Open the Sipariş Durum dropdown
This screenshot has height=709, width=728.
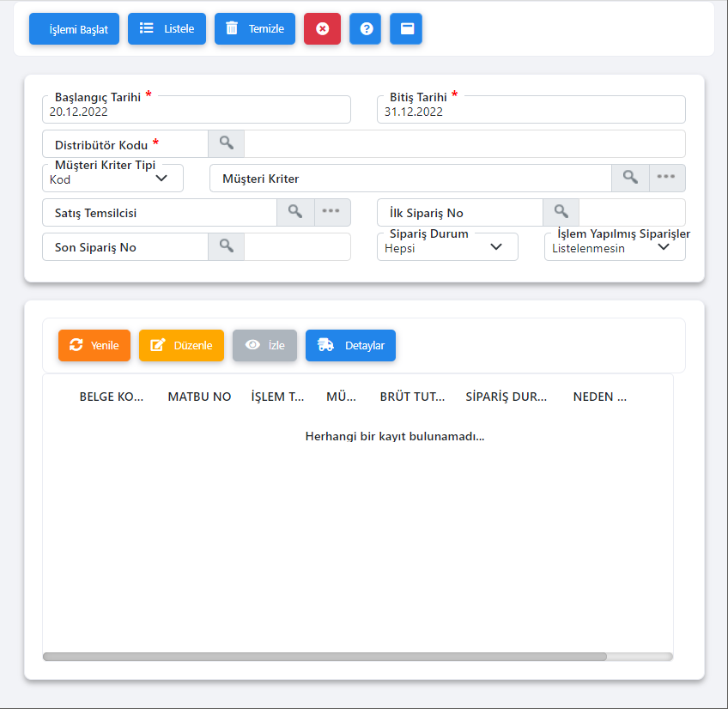[x=447, y=247]
